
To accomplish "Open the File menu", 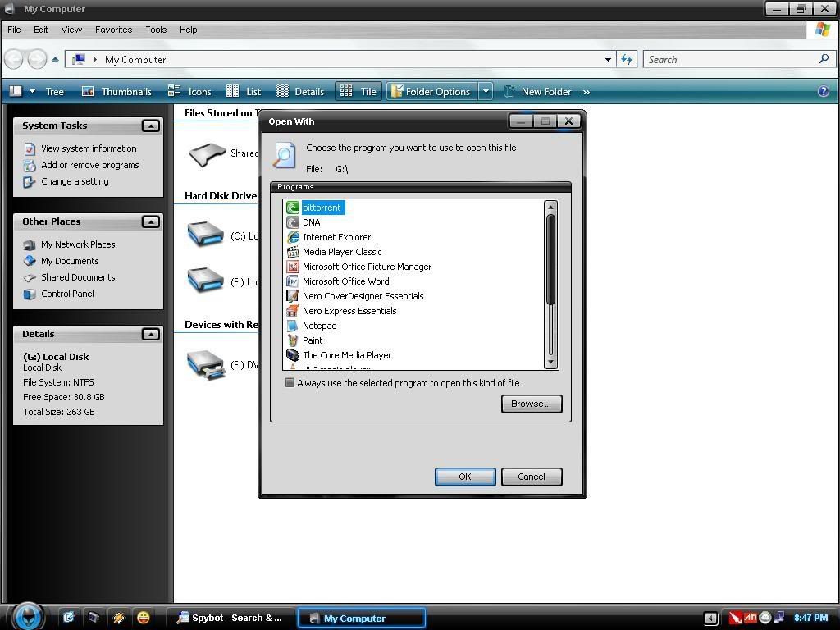I will [14, 30].
